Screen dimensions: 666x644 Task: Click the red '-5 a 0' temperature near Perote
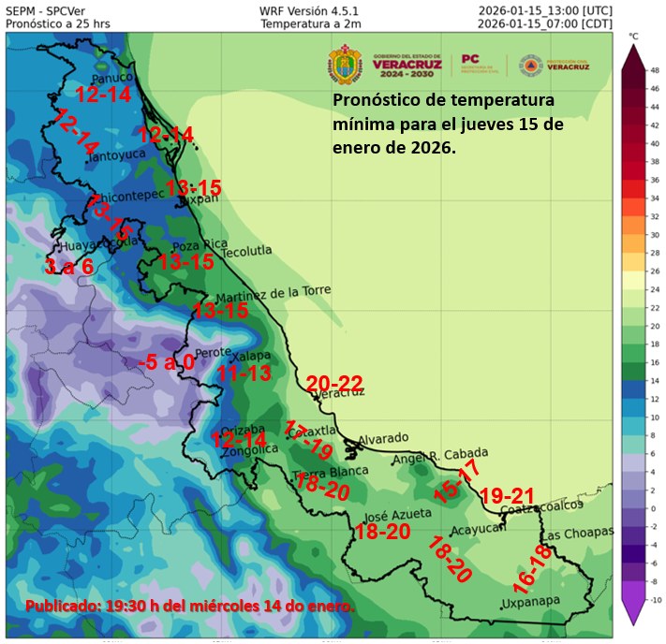(x=167, y=362)
